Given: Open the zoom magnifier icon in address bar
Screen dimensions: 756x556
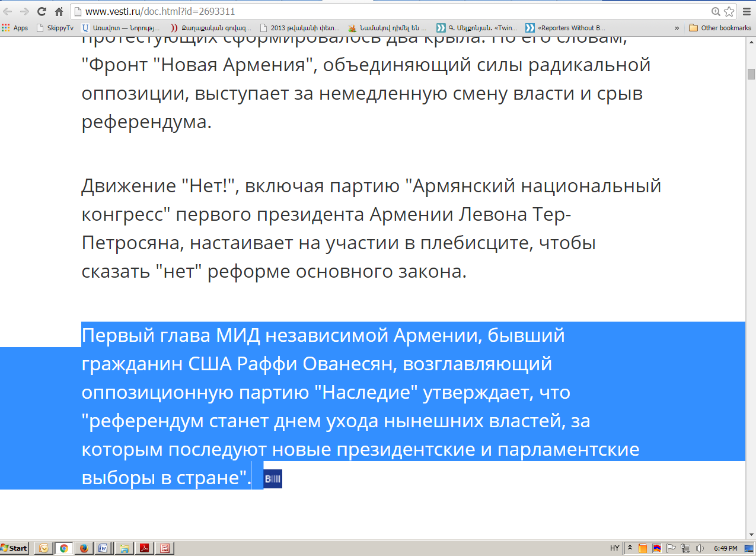Looking at the screenshot, I should pyautogui.click(x=716, y=11).
